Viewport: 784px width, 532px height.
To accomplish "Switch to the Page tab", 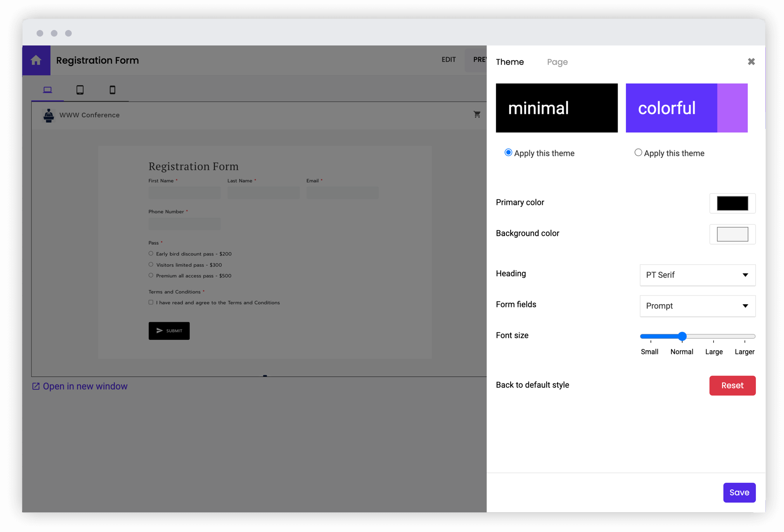I will (557, 61).
